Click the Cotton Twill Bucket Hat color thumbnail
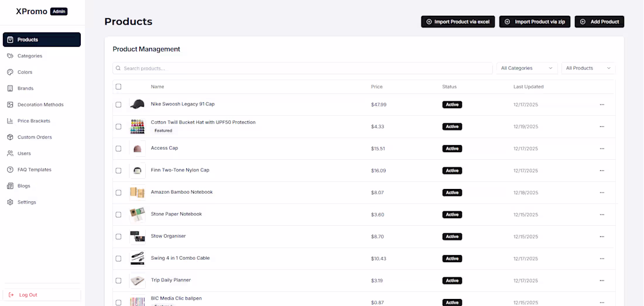644x306 pixels. point(137,126)
